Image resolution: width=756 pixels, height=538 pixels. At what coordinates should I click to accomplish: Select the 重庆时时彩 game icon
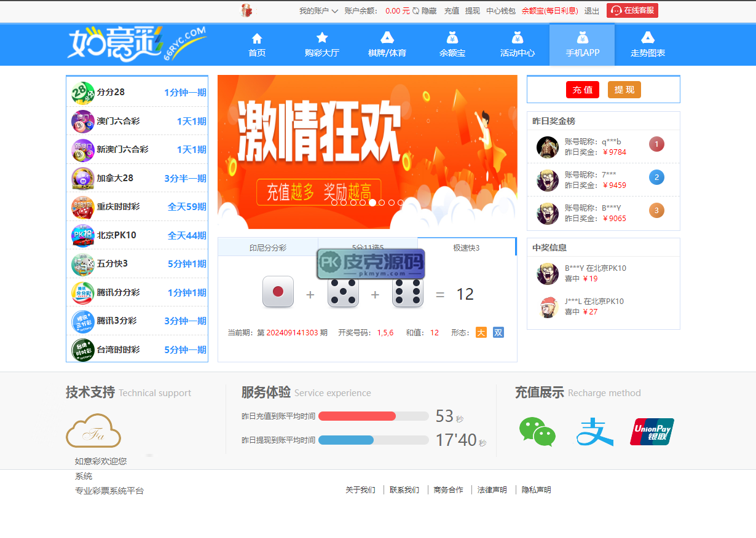point(82,207)
